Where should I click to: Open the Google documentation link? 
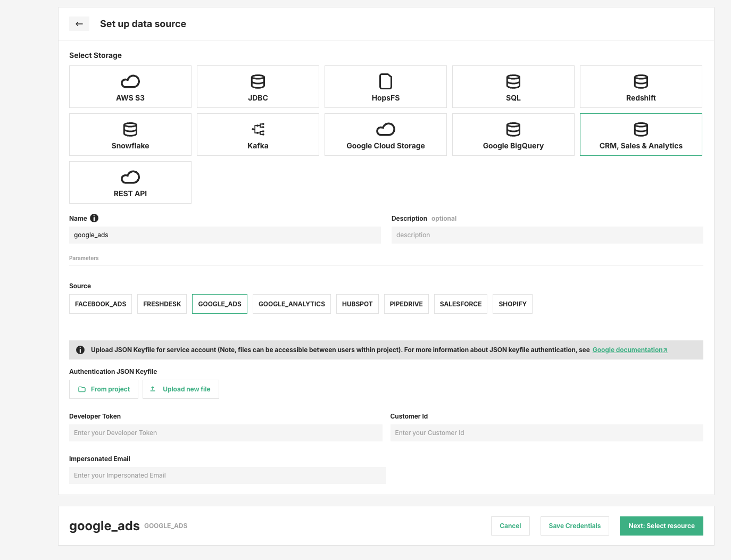point(629,349)
